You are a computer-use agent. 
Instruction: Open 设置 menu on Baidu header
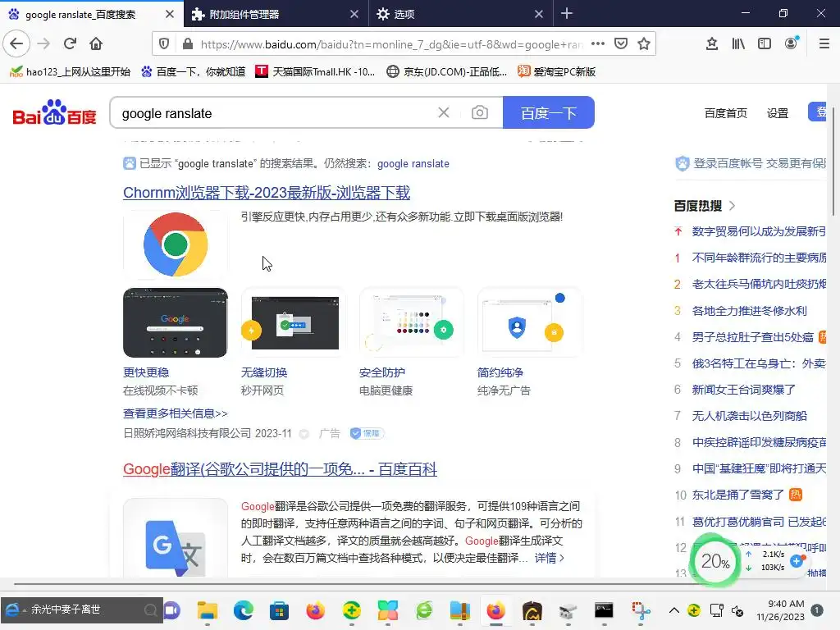click(778, 113)
